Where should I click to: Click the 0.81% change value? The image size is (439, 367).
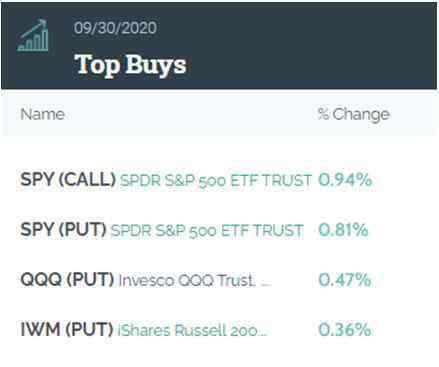[x=343, y=230]
